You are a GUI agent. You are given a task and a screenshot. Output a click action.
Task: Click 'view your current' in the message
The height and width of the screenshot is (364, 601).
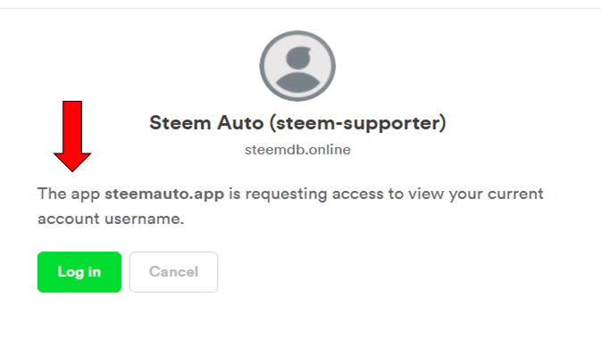point(476,194)
